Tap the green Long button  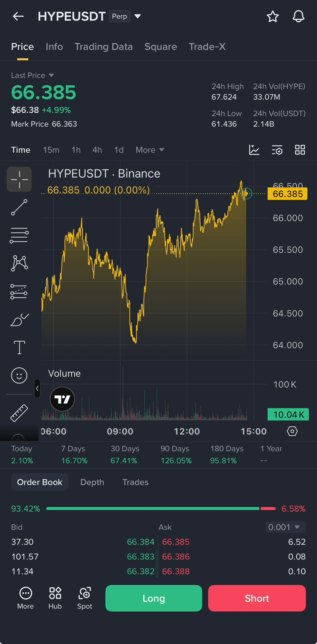coord(154,598)
